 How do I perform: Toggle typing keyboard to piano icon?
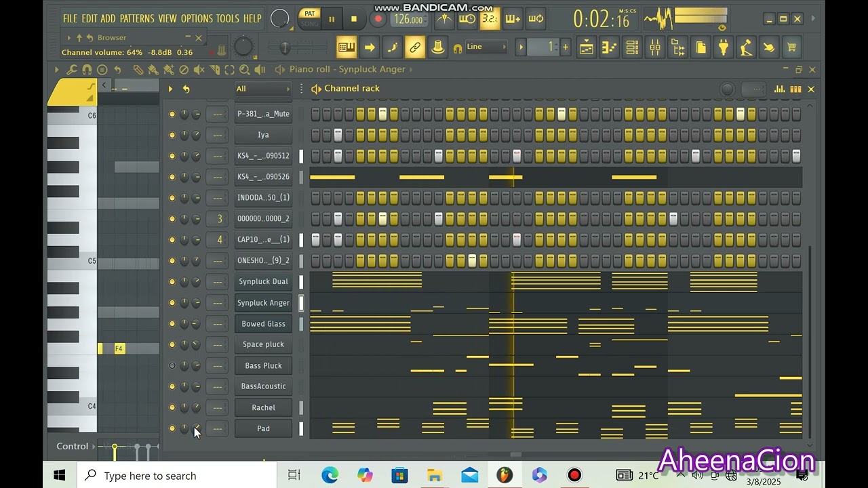point(347,47)
